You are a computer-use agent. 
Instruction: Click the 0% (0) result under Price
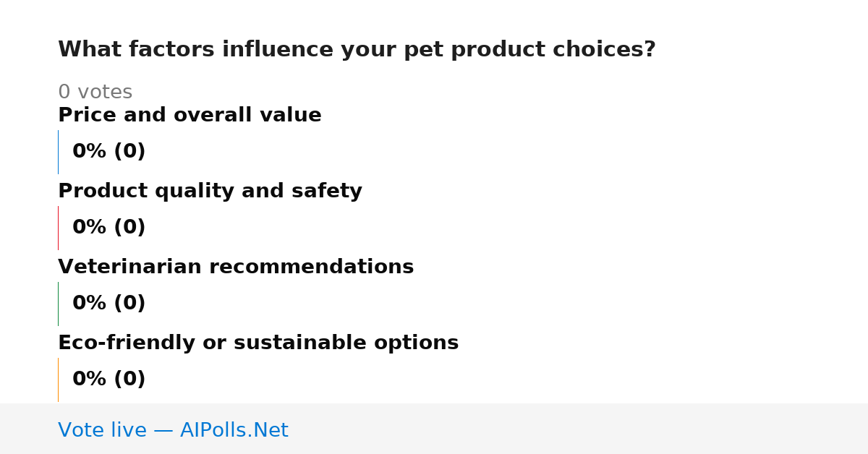coord(109,152)
